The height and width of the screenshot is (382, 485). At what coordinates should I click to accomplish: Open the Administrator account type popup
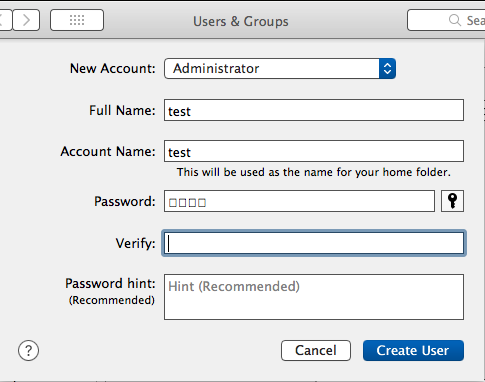coord(280,69)
